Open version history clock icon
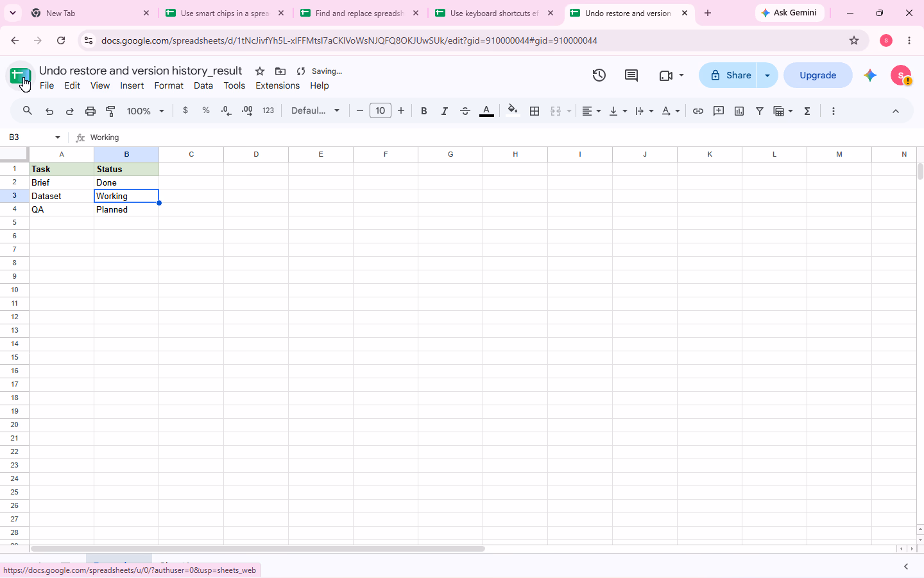The image size is (924, 578). click(599, 75)
